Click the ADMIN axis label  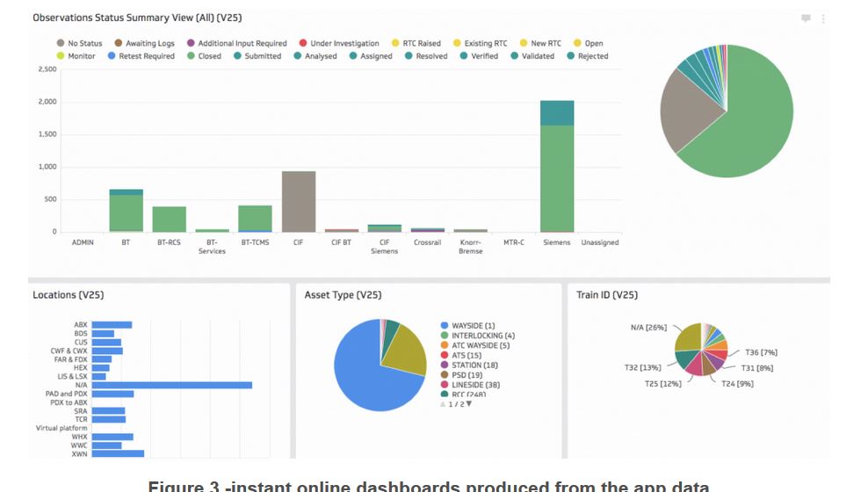pos(83,242)
